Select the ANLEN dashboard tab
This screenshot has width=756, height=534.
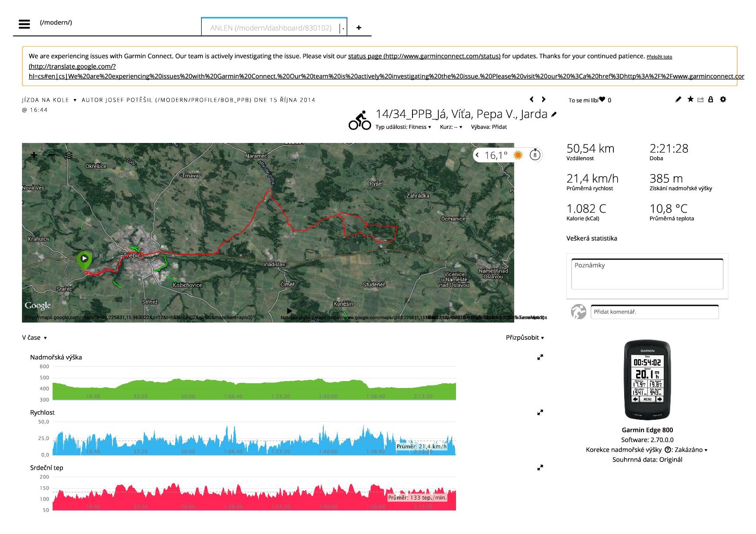pos(271,28)
